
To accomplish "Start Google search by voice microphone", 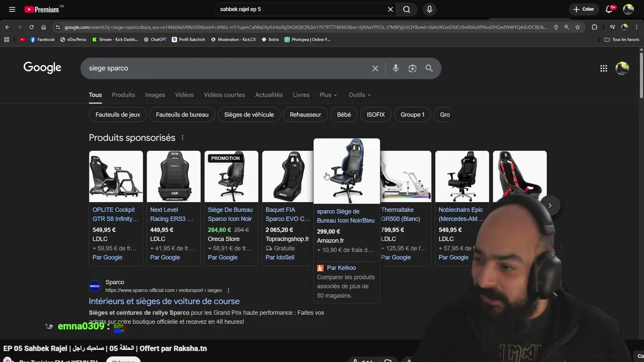I will pos(395,68).
